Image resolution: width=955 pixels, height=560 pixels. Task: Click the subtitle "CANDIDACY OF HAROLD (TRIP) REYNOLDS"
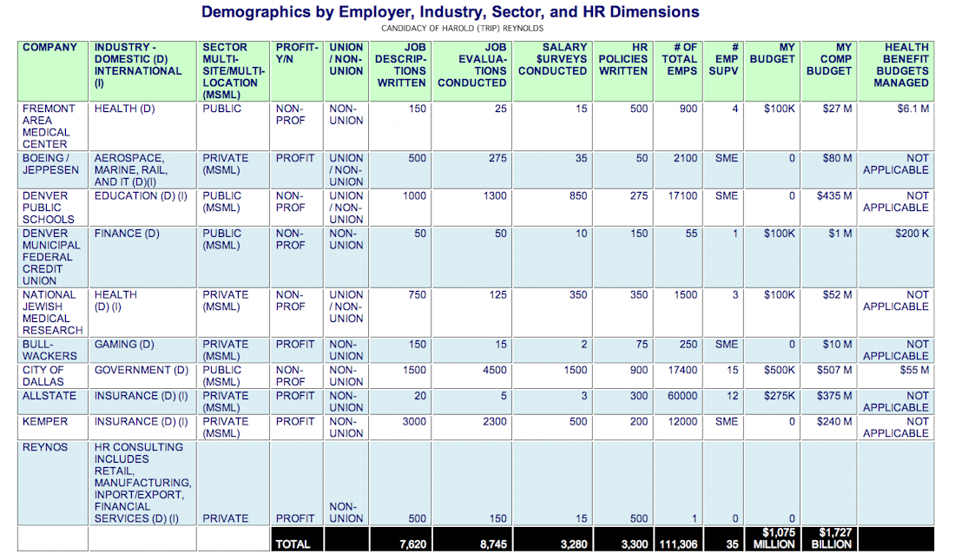click(x=462, y=29)
